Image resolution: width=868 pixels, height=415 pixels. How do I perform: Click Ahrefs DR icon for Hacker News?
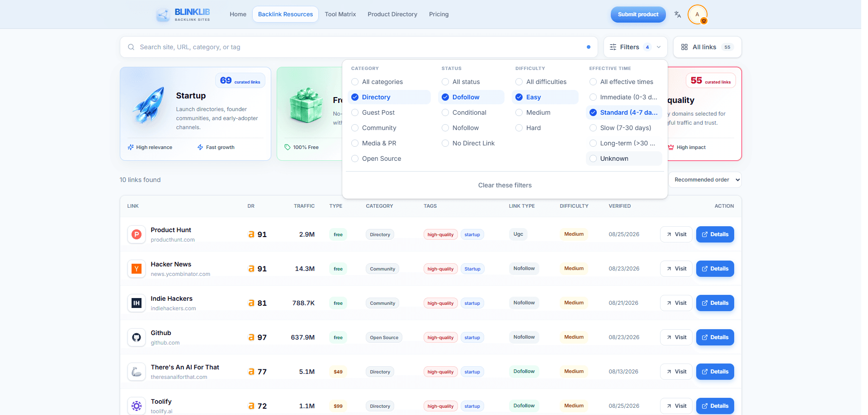tap(251, 269)
